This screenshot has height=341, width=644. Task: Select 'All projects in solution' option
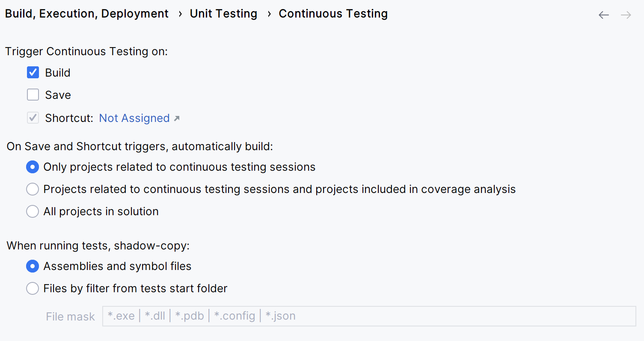coord(33,211)
